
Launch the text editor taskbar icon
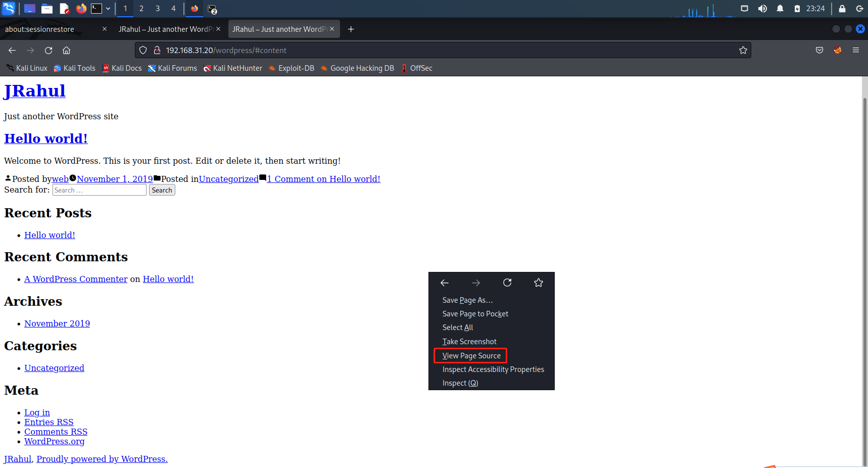coord(64,9)
